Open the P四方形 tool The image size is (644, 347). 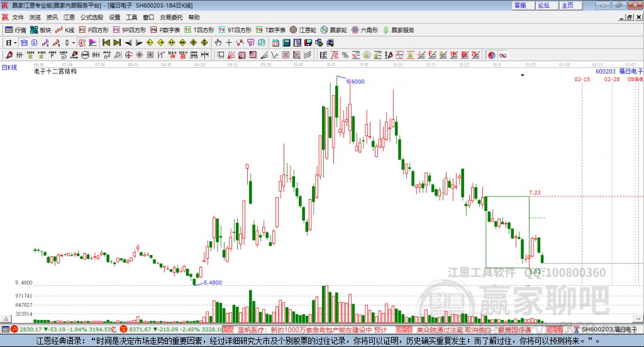point(94,30)
